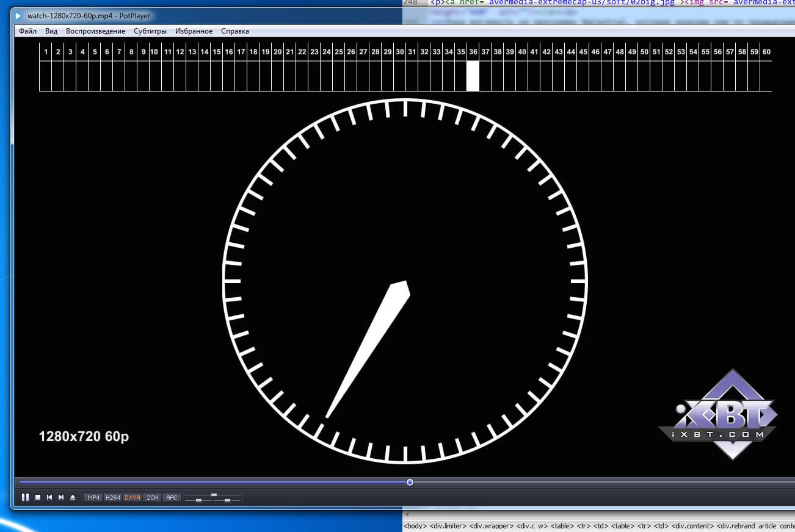The width and height of the screenshot is (795, 532).
Task: Click the 2CH audio channel indicator
Action: (153, 498)
